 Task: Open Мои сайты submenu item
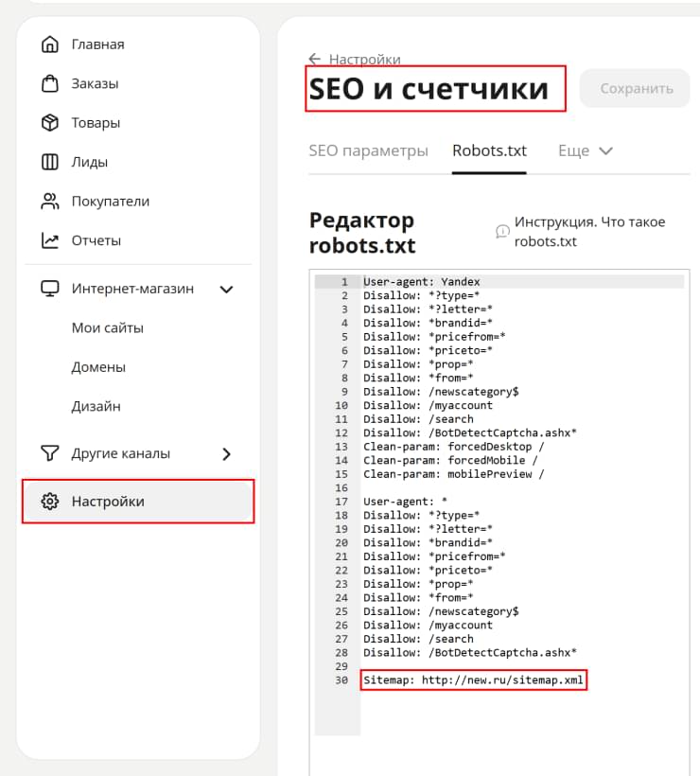[107, 327]
